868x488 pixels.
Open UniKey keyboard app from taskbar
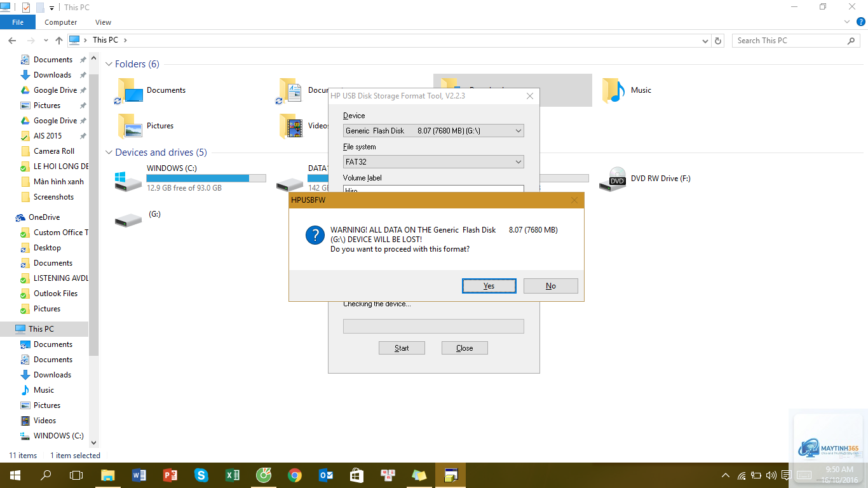[388, 475]
